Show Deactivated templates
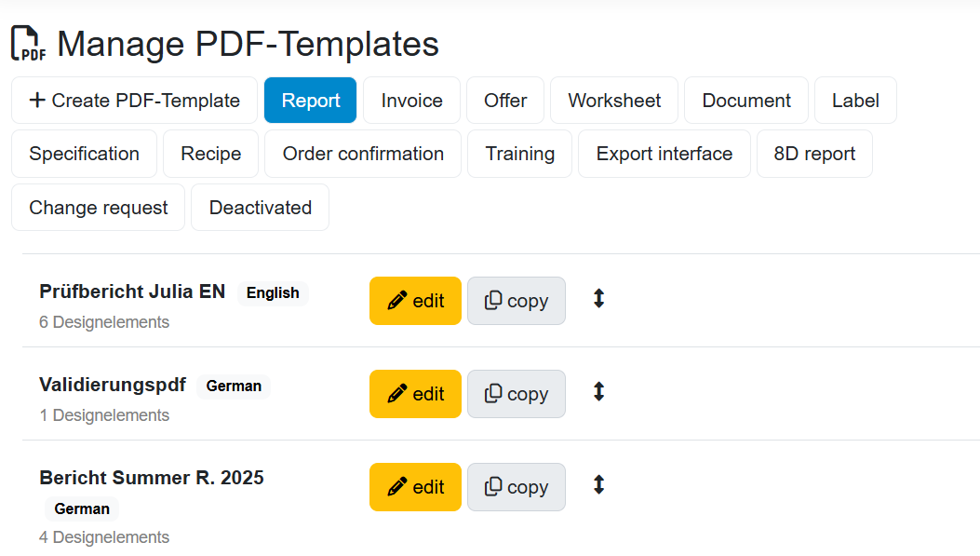980x556 pixels. point(260,208)
